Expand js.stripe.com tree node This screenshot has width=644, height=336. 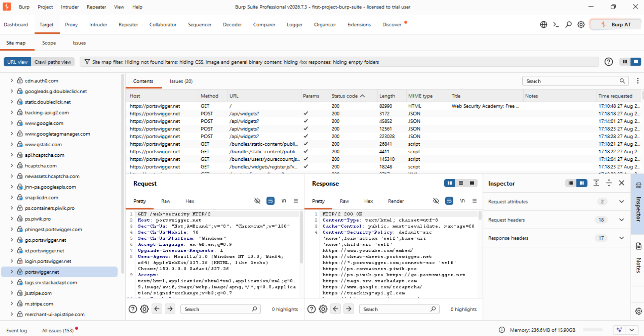[x=12, y=293]
